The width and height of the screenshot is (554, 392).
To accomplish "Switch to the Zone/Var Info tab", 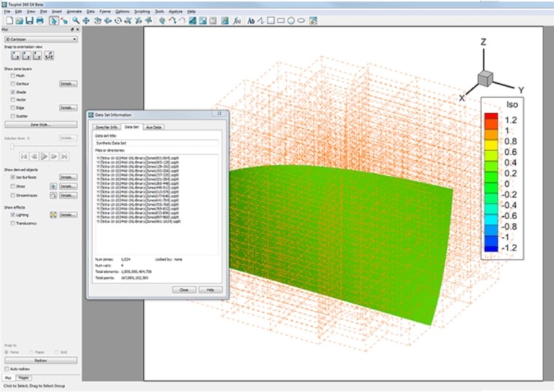I will click(x=106, y=127).
